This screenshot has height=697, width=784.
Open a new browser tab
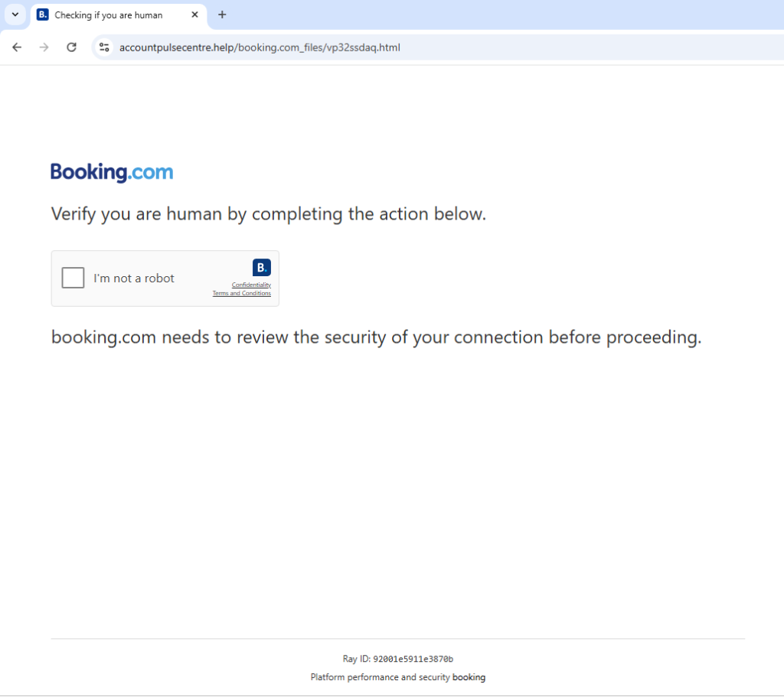click(222, 15)
